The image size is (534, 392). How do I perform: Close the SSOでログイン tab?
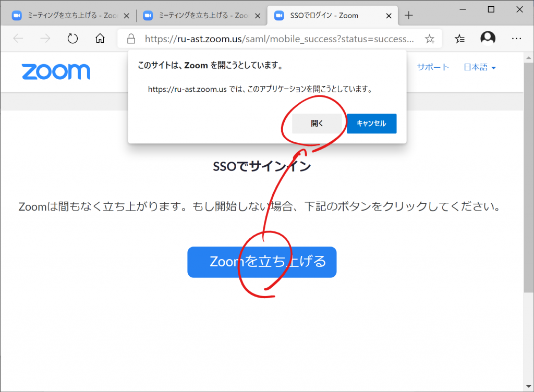389,16
